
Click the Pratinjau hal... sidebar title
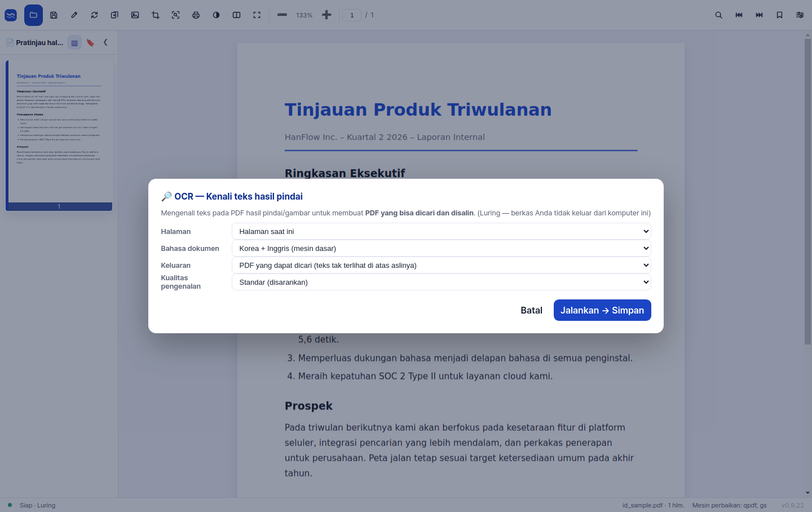point(39,43)
